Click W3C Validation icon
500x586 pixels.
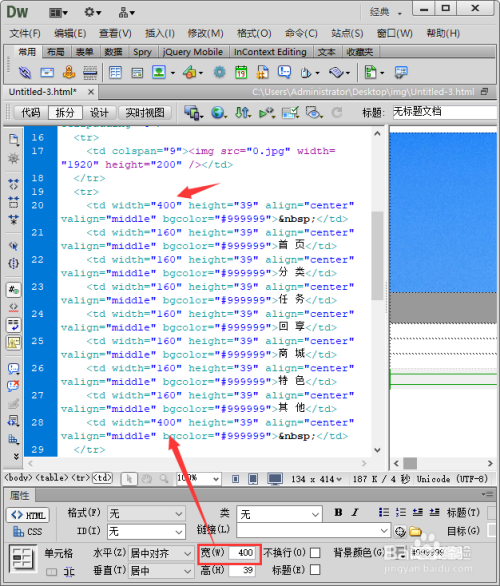pos(266,112)
